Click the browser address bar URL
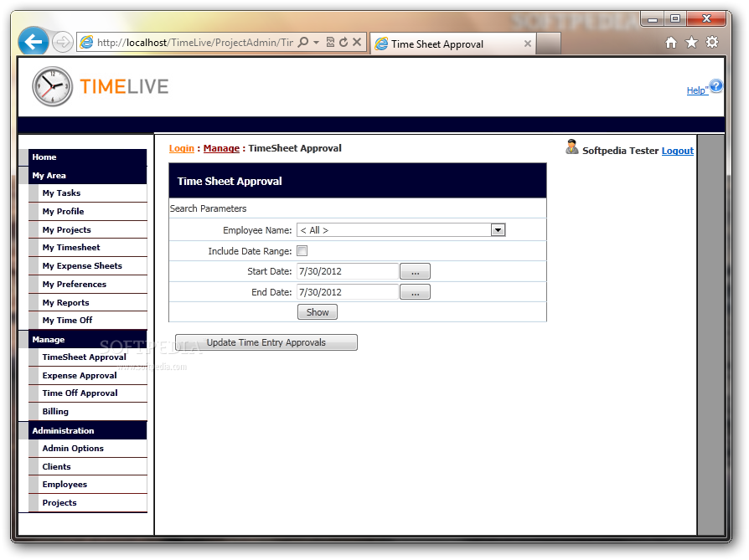 [x=195, y=43]
